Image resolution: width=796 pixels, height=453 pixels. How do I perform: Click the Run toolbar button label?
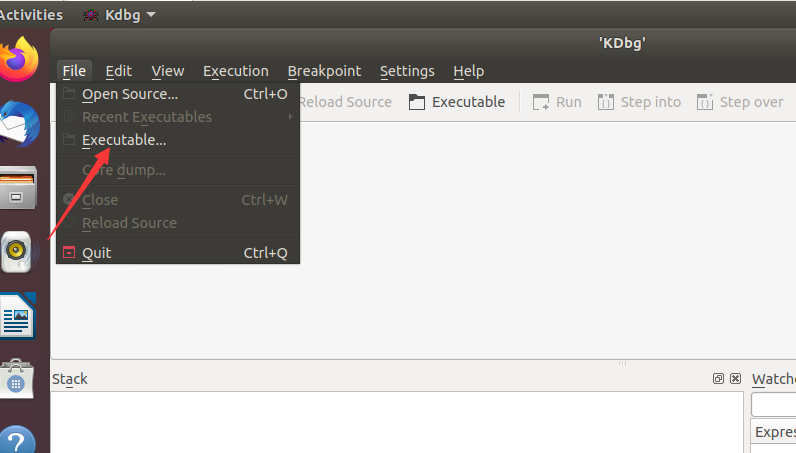[x=569, y=102]
